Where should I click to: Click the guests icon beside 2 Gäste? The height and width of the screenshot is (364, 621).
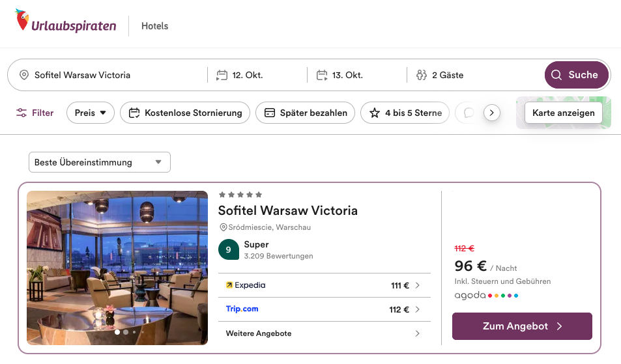coord(421,75)
